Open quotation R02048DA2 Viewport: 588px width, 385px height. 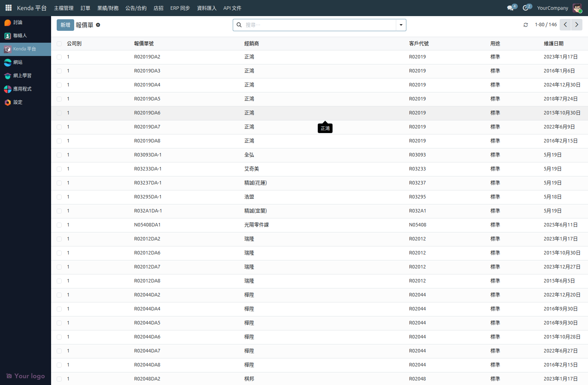click(147, 379)
